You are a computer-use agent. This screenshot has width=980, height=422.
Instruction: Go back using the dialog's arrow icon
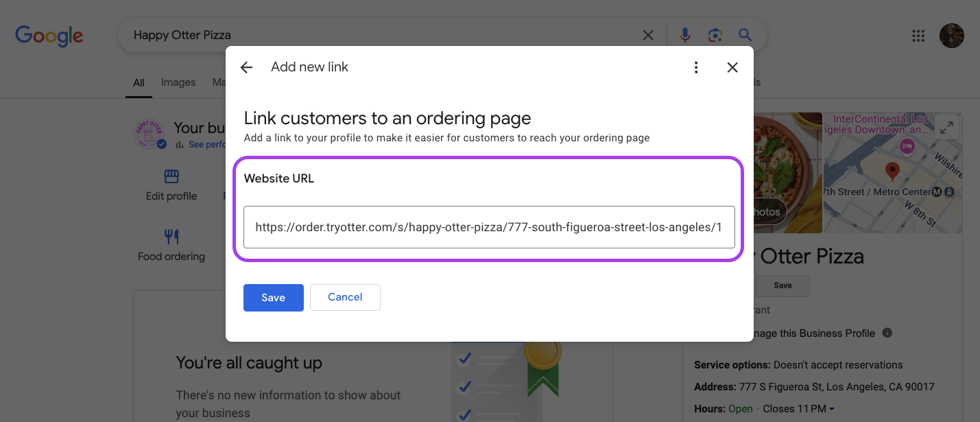246,67
